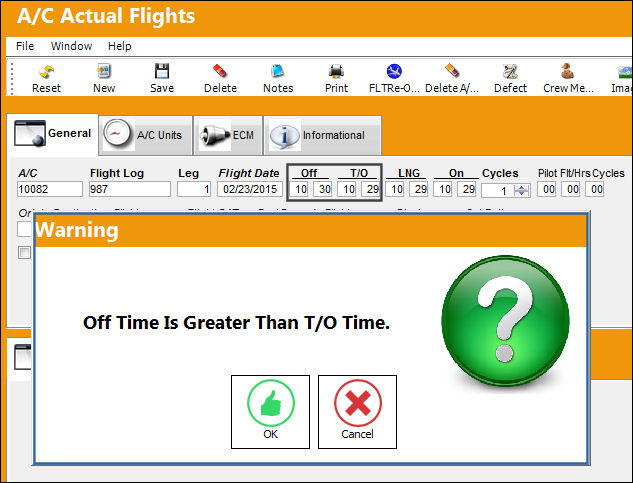Viewport: 633px width, 483px height.
Task: Click the T/O hours field
Action: click(348, 189)
